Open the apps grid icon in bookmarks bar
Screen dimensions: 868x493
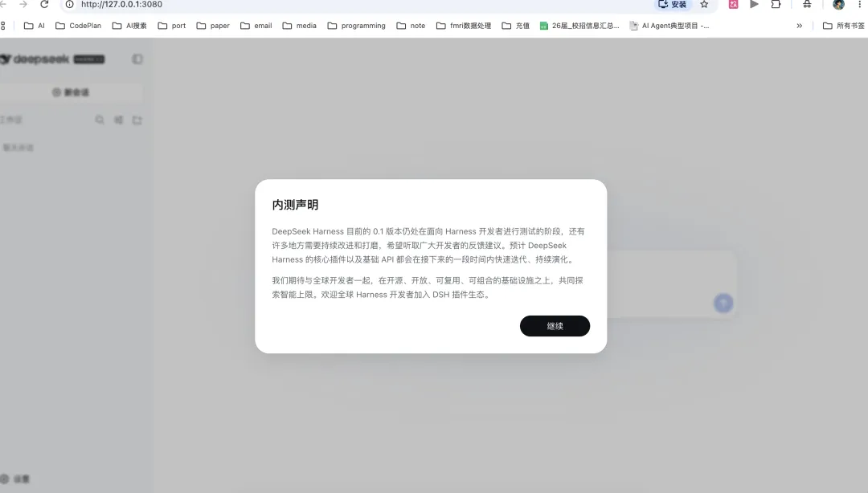coord(3,26)
